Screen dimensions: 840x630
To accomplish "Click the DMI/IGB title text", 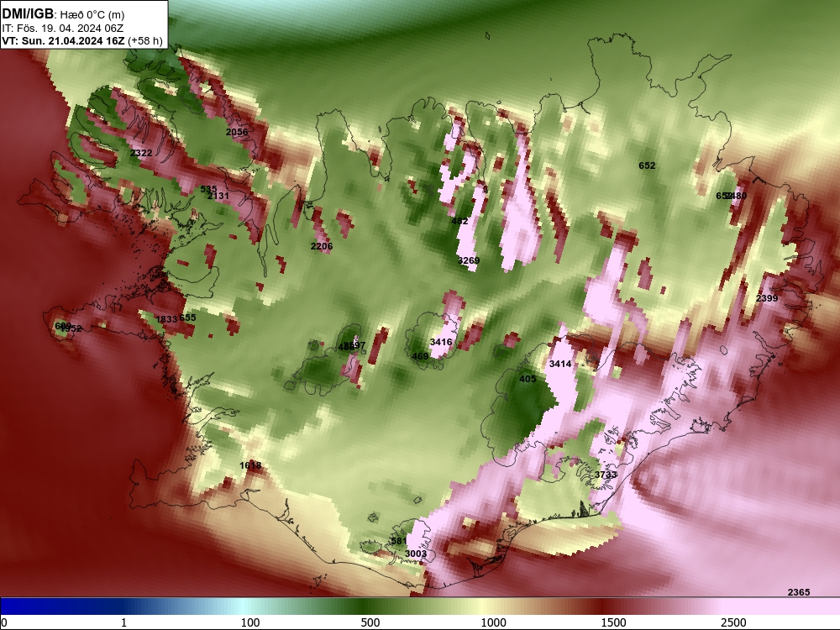I will [x=28, y=13].
